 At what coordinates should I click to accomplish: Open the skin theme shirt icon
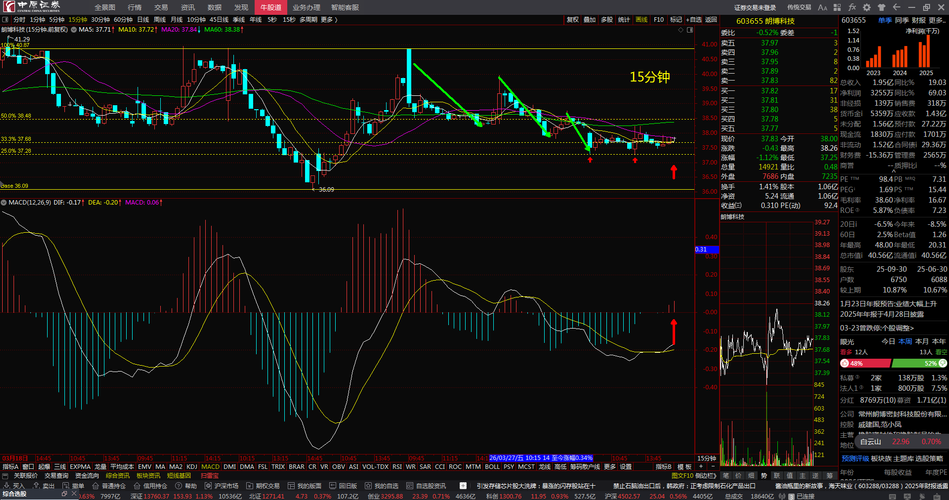point(881,7)
